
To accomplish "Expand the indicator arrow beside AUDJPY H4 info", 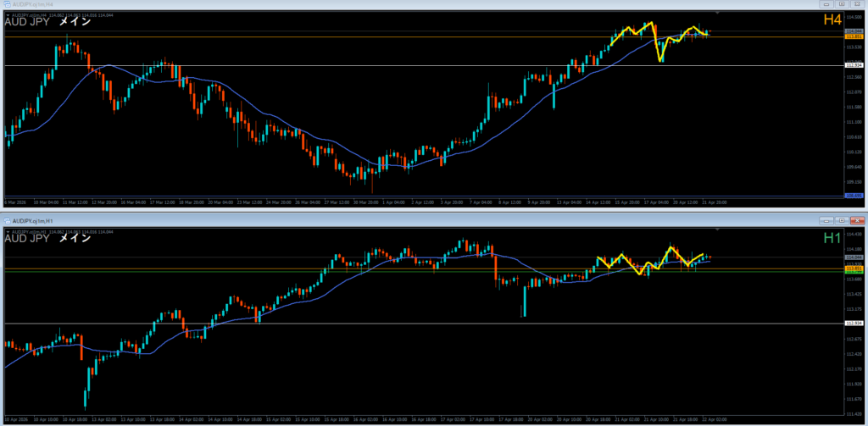I will (8, 14).
